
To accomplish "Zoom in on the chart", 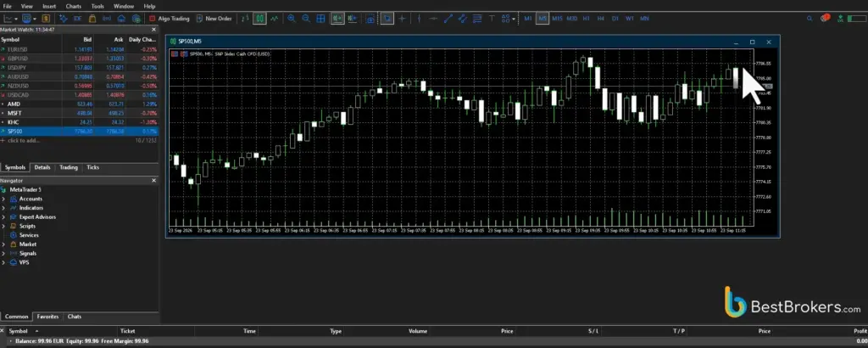I will pos(292,19).
